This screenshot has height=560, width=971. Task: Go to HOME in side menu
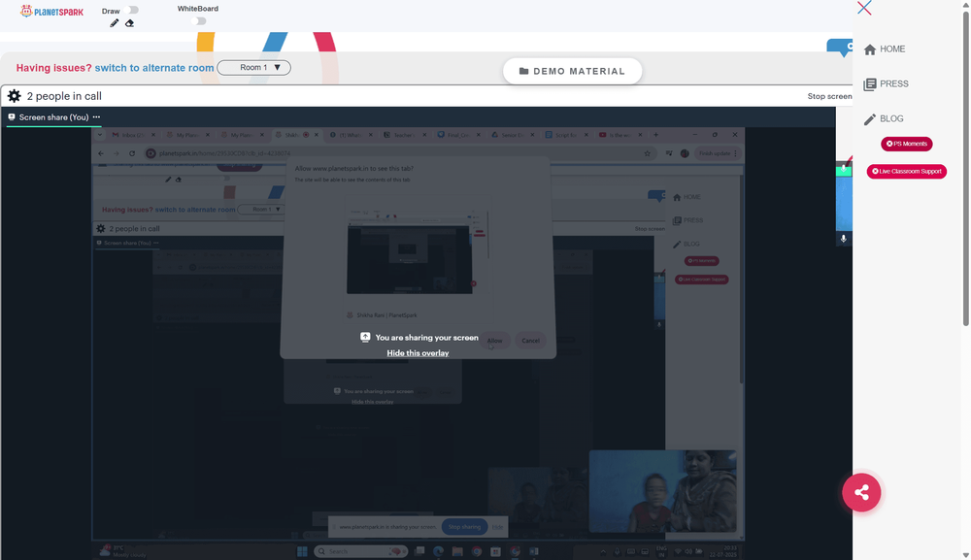(x=885, y=49)
